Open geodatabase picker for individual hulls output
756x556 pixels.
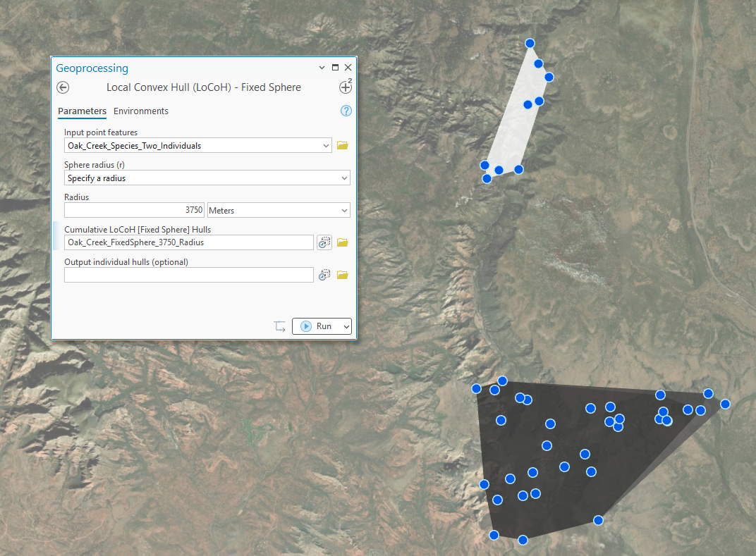click(324, 275)
